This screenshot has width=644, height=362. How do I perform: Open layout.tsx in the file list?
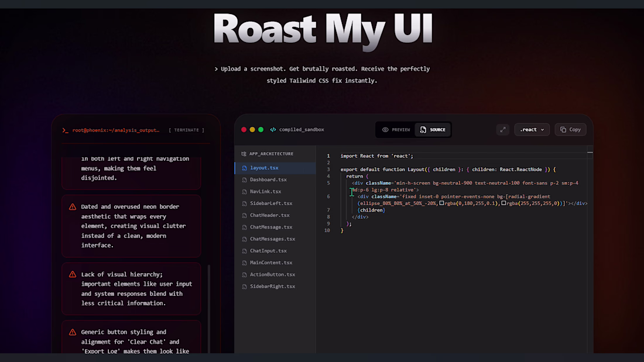[x=275, y=168]
